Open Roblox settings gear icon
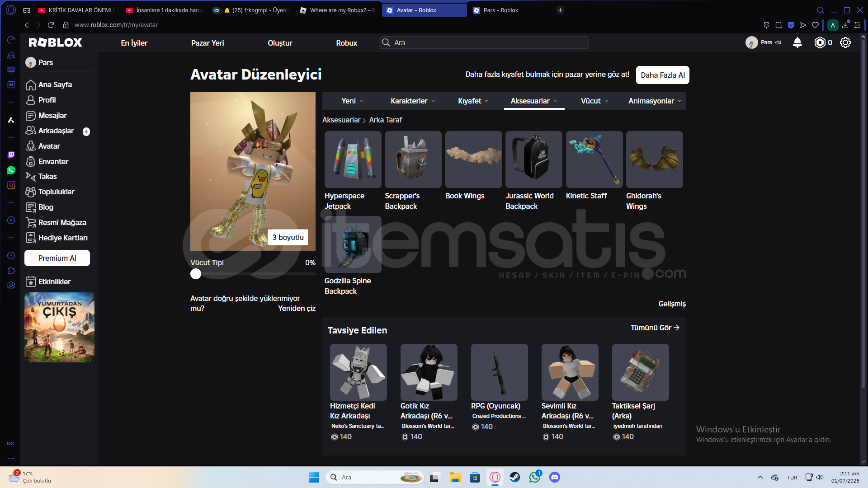Screen dimensions: 868x488 click(x=845, y=42)
